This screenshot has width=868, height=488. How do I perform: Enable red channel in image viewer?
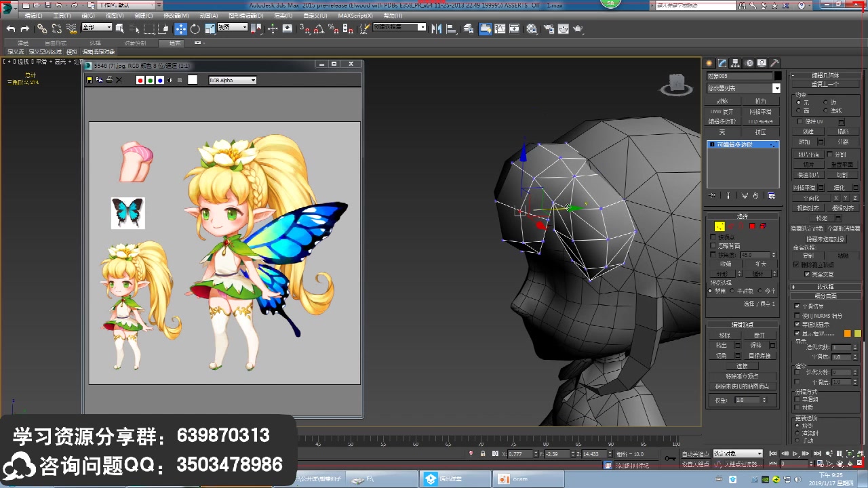click(140, 80)
